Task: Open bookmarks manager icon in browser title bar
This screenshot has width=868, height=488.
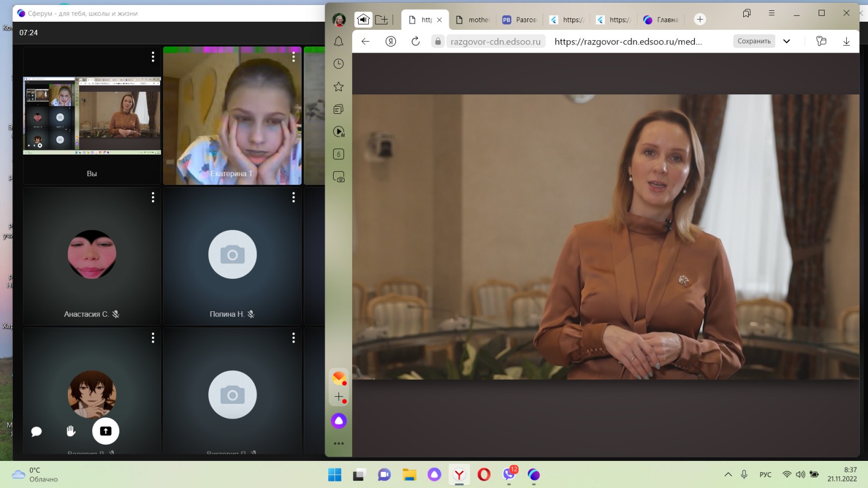Action: [x=747, y=13]
